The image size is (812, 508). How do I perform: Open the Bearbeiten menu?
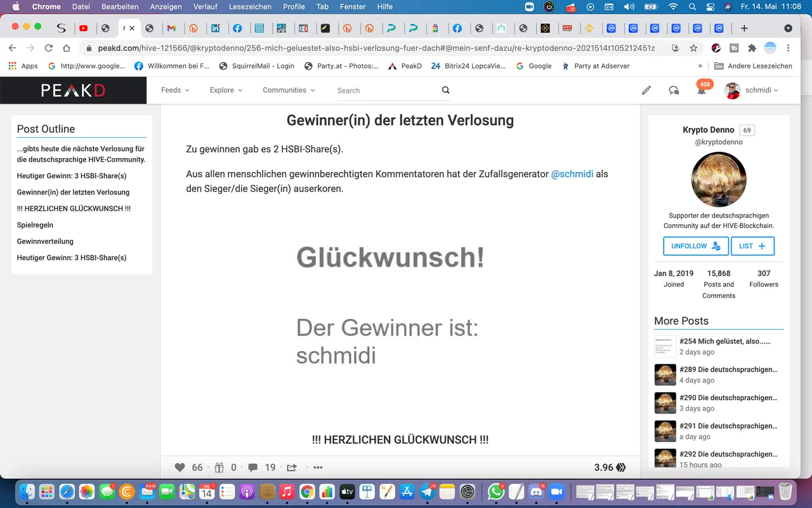pyautogui.click(x=120, y=7)
